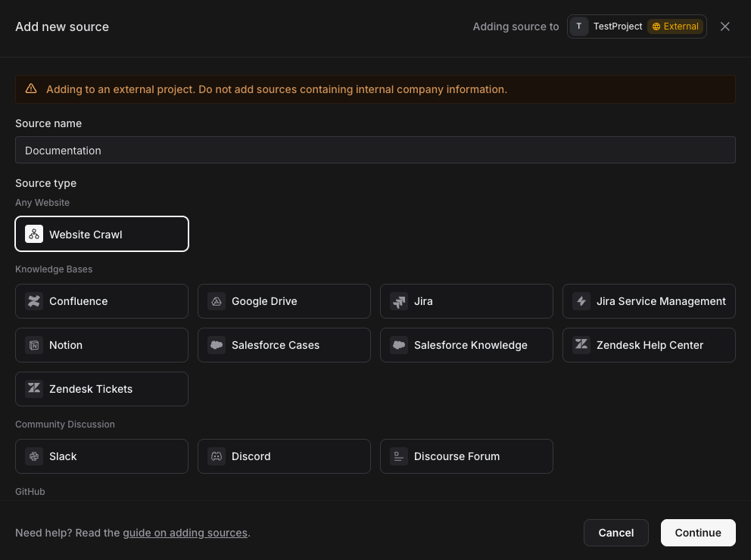The width and height of the screenshot is (751, 560).
Task: Click the Discourse Forum icon
Action: pyautogui.click(x=399, y=456)
